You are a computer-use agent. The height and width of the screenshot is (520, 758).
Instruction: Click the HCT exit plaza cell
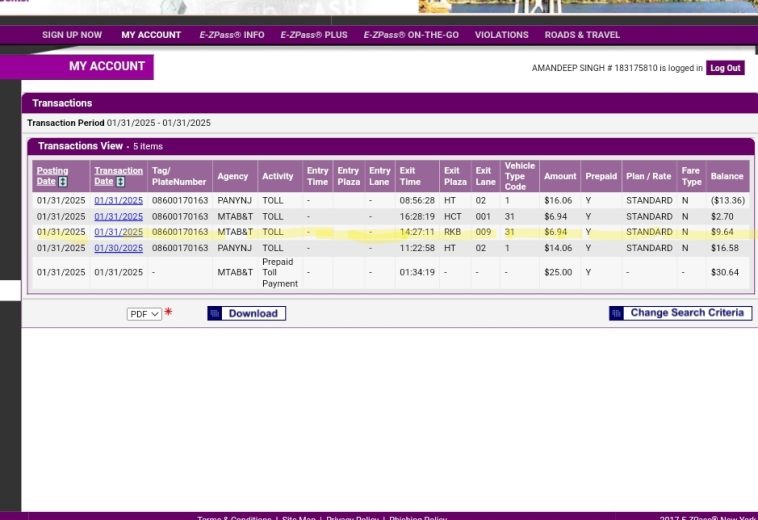click(453, 217)
